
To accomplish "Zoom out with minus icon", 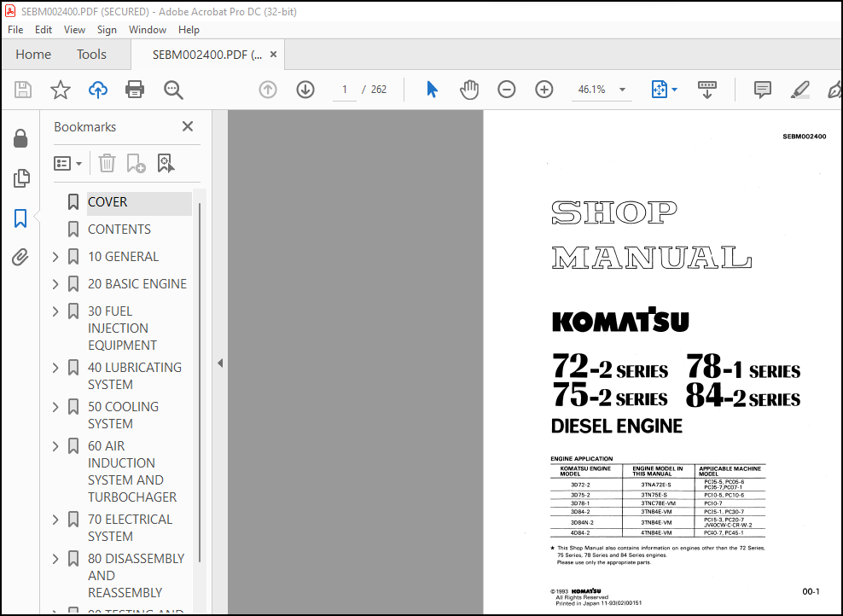I will [x=507, y=90].
